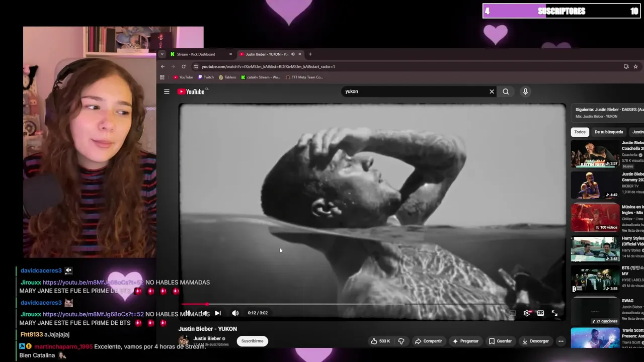Mute the video player volume
Screen dimensions: 644x362
click(235, 313)
